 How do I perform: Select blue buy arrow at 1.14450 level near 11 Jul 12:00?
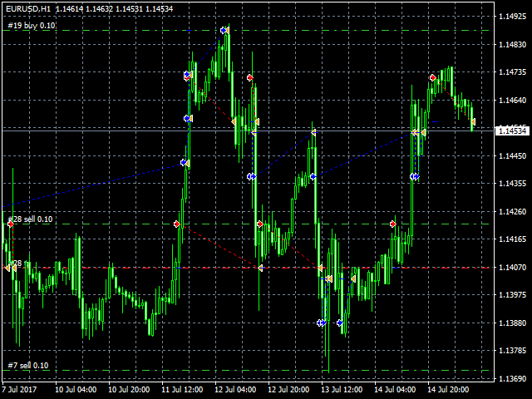point(184,163)
